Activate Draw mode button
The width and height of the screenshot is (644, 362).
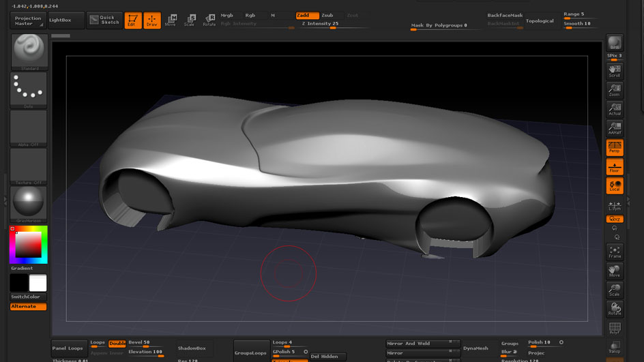[x=152, y=20]
